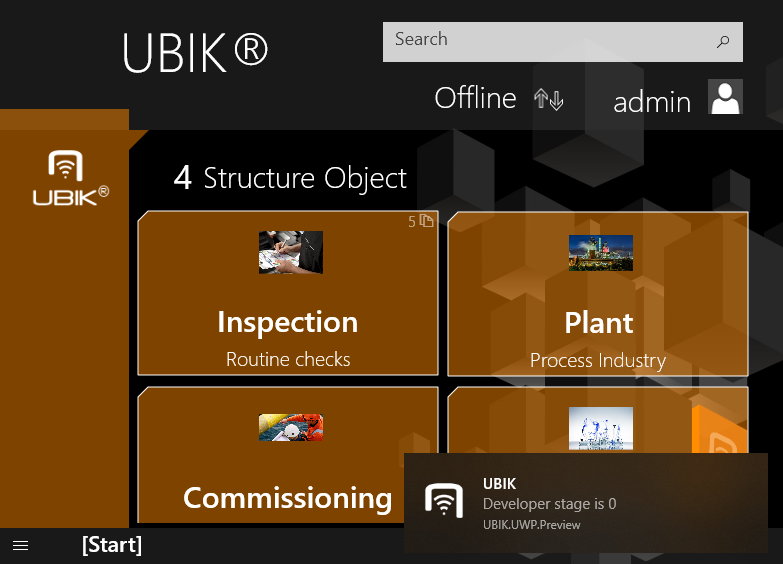This screenshot has height=564, width=783.
Task: Open the hamburger menu in bottom bar
Action: click(x=20, y=545)
